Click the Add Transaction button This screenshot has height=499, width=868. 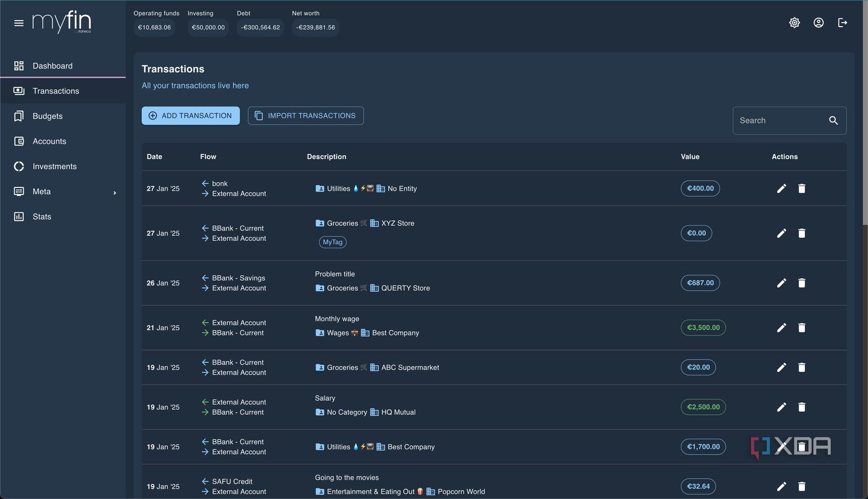point(190,116)
